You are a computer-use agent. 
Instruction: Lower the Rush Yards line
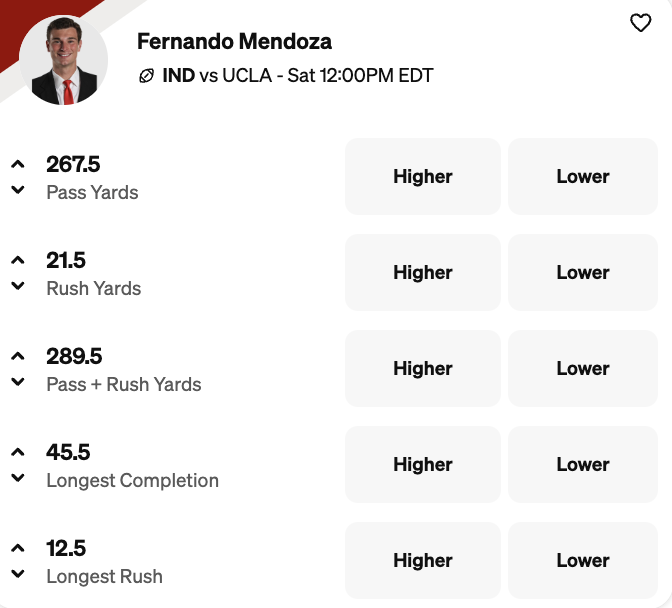[18, 286]
